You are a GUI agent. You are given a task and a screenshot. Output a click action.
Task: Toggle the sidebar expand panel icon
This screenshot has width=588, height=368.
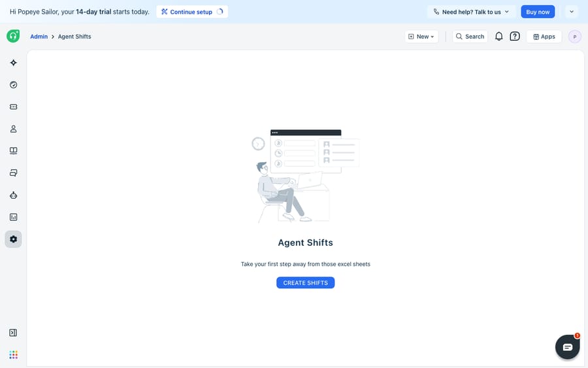click(x=13, y=333)
